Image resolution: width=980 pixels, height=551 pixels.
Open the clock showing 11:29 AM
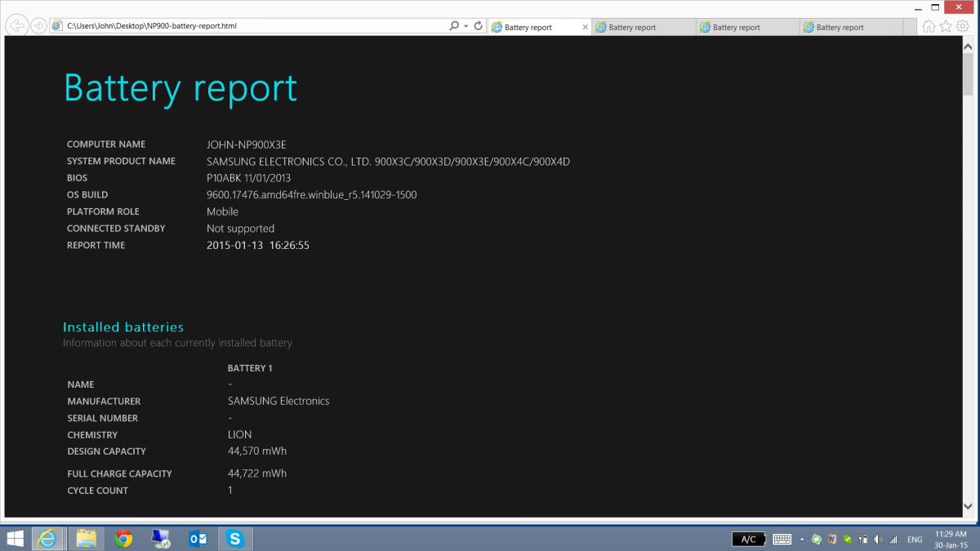(951, 540)
